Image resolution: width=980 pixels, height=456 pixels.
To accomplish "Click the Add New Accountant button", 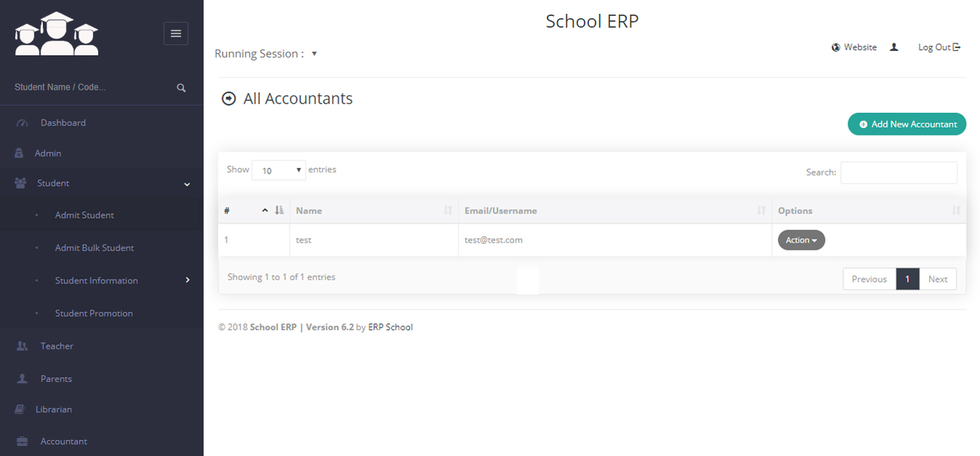I will click(906, 124).
